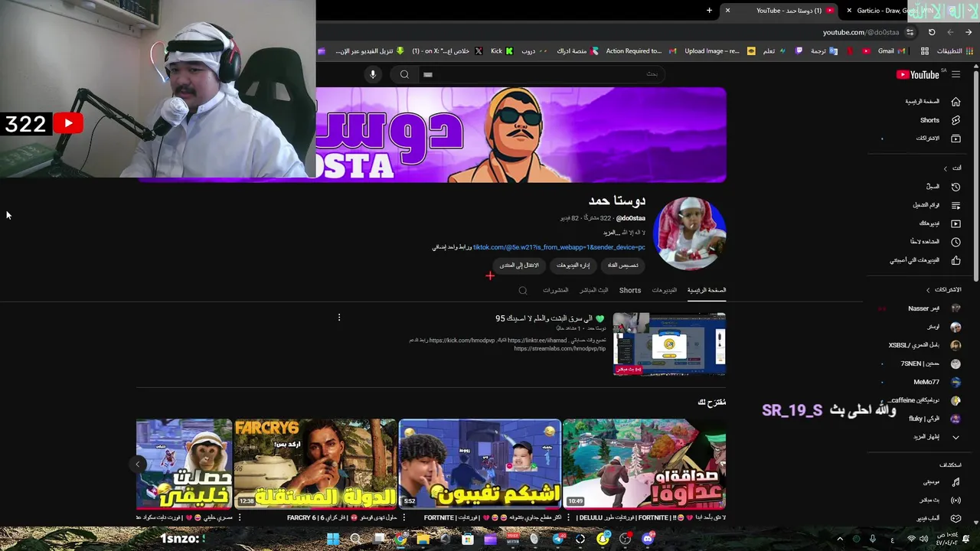Switch to the Live tab (البث المباشر)

point(593,290)
